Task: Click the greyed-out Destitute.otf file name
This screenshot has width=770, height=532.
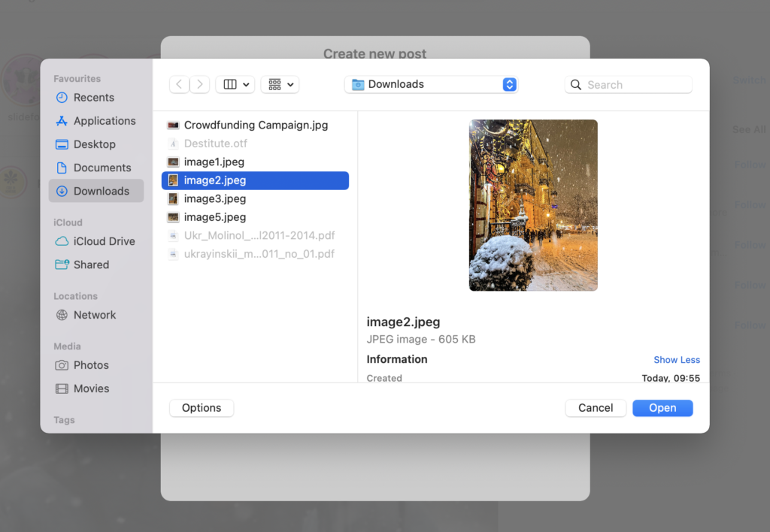Action: (x=216, y=144)
